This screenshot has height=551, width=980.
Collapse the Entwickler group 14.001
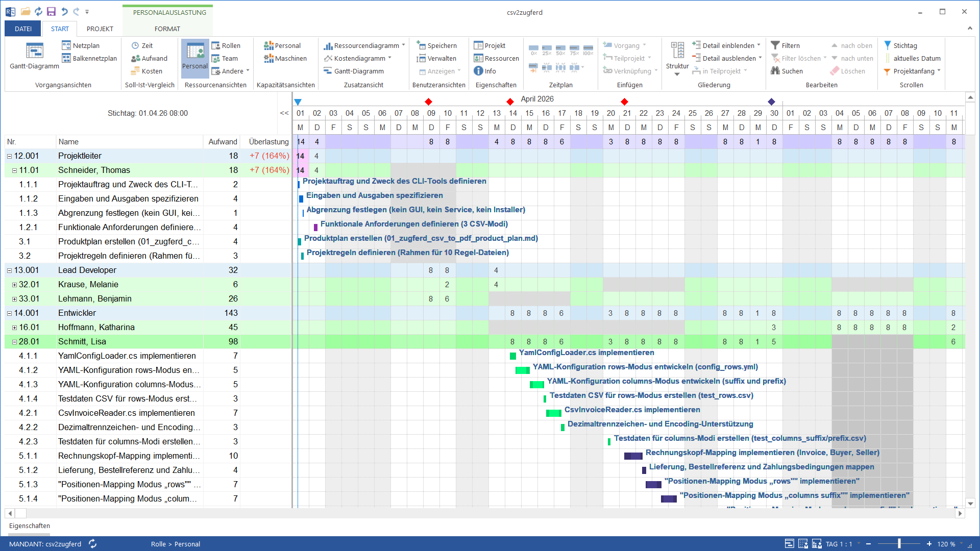[9, 313]
